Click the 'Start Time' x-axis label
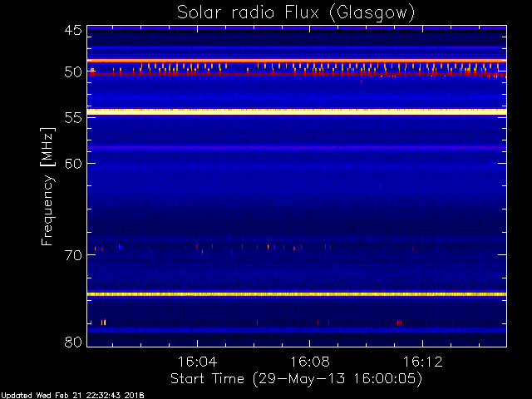This screenshot has width=532, height=399. pyautogui.click(x=295, y=378)
